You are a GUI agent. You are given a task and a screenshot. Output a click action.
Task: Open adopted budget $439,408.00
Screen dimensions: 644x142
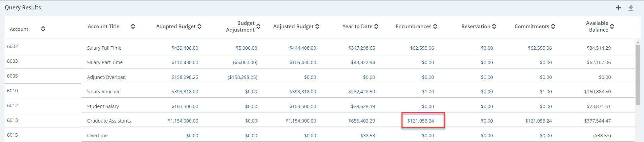point(185,48)
